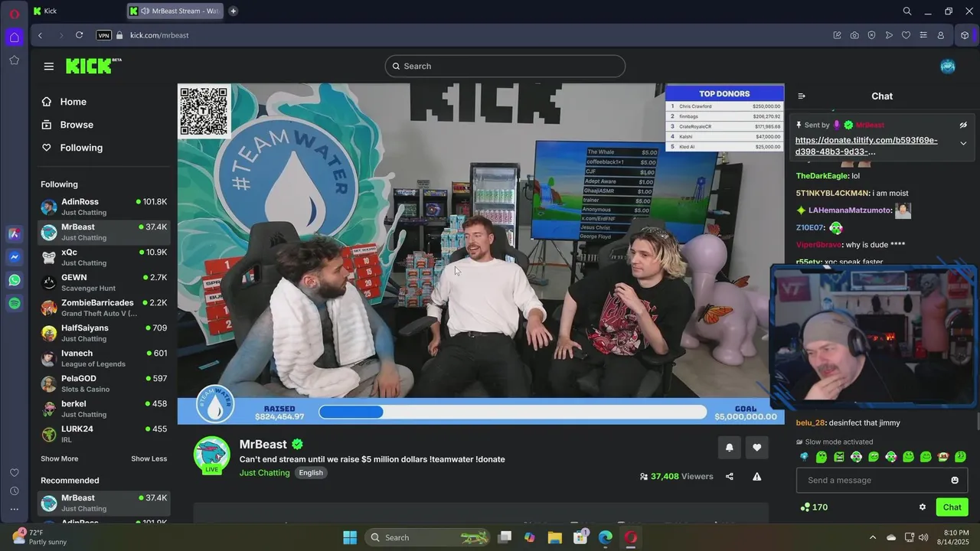Open the pinned donate.tiltify.com link
This screenshot has width=980, height=551.
click(x=866, y=145)
